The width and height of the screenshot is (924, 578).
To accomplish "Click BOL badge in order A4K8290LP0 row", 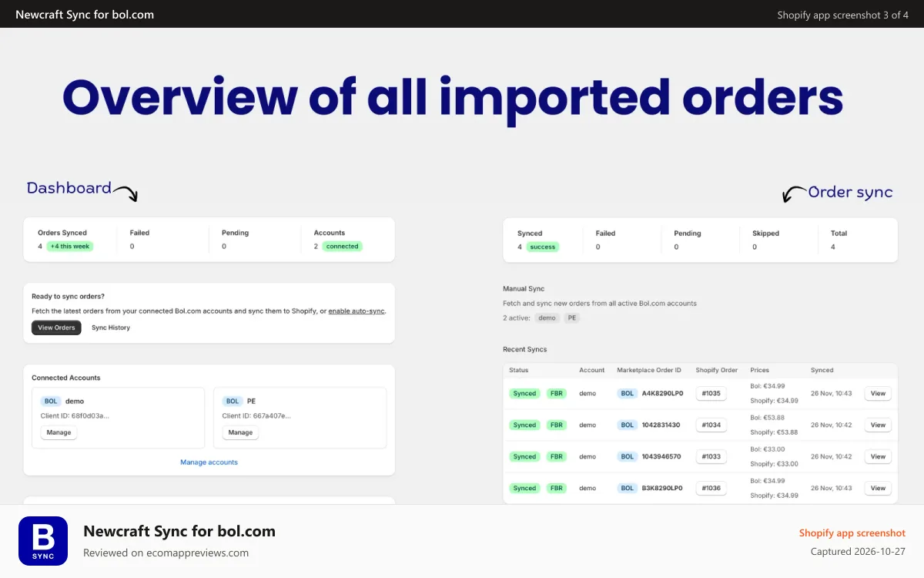I will tap(628, 393).
